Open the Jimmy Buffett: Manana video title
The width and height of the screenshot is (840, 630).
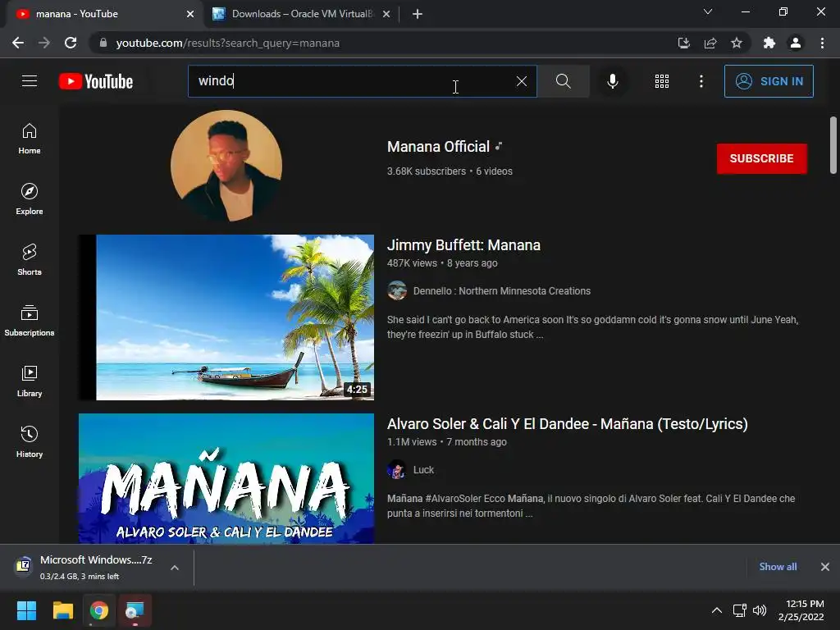pos(463,245)
